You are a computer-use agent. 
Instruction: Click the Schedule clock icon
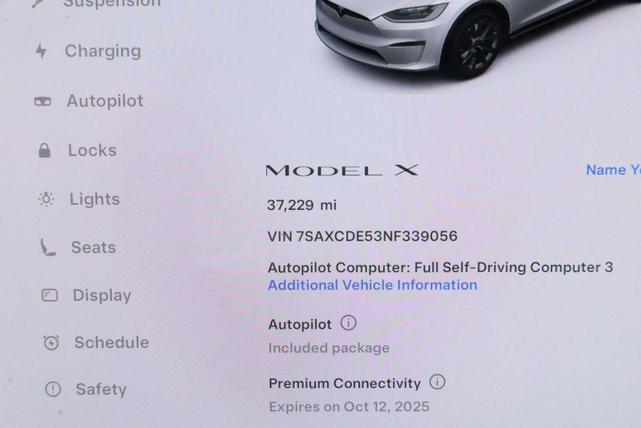click(x=51, y=343)
